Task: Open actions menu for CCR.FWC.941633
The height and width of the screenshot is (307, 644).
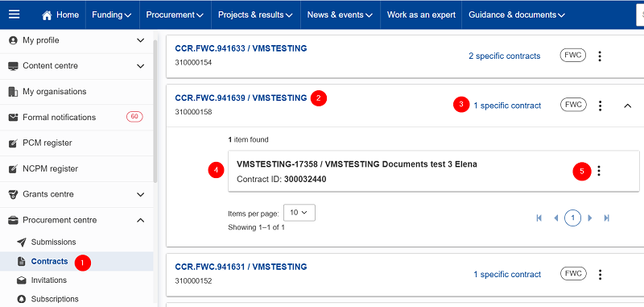Action: pos(600,56)
